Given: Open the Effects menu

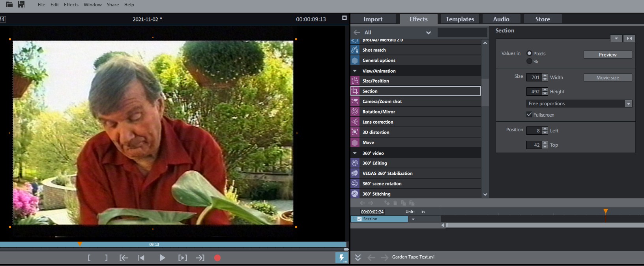Looking at the screenshot, I should [71, 5].
